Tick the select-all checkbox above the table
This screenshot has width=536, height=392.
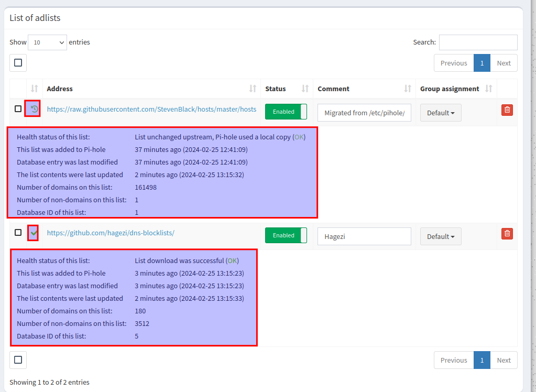click(18, 63)
